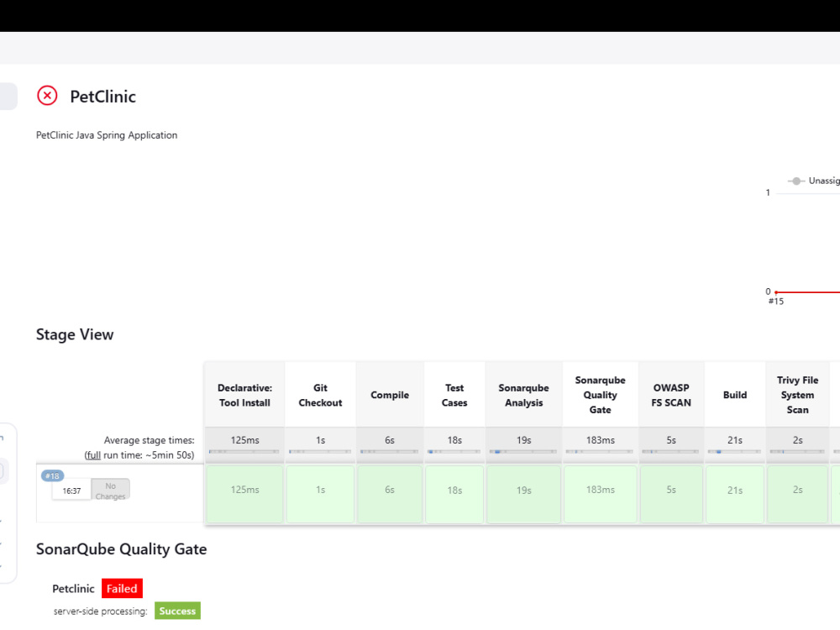The image size is (840, 630).
Task: Select the Git Checkout stage header
Action: pyautogui.click(x=320, y=395)
